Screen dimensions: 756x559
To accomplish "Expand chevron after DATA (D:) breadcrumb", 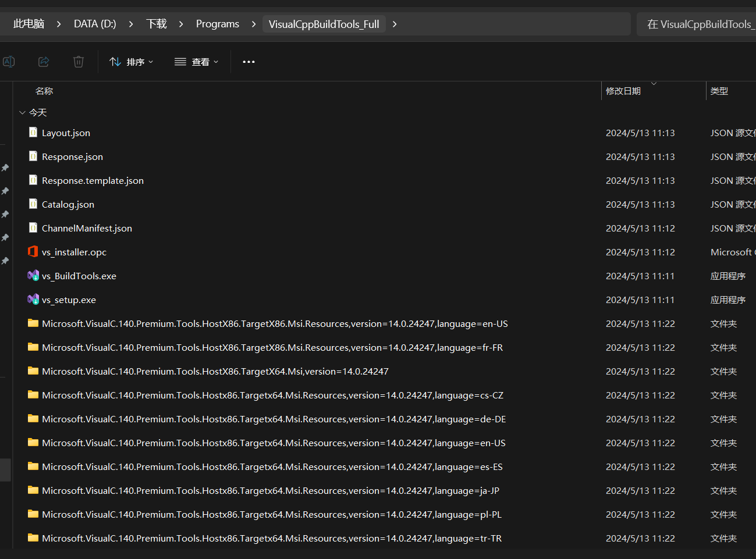I will pyautogui.click(x=131, y=24).
